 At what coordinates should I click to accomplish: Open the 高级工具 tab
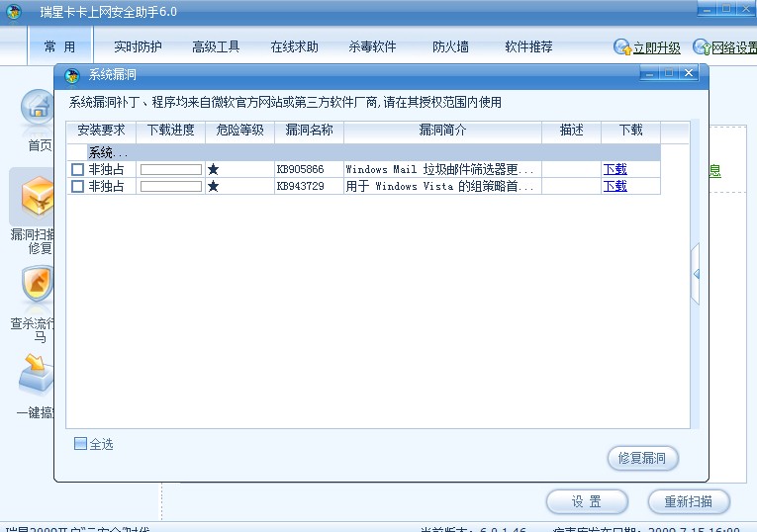click(x=216, y=46)
